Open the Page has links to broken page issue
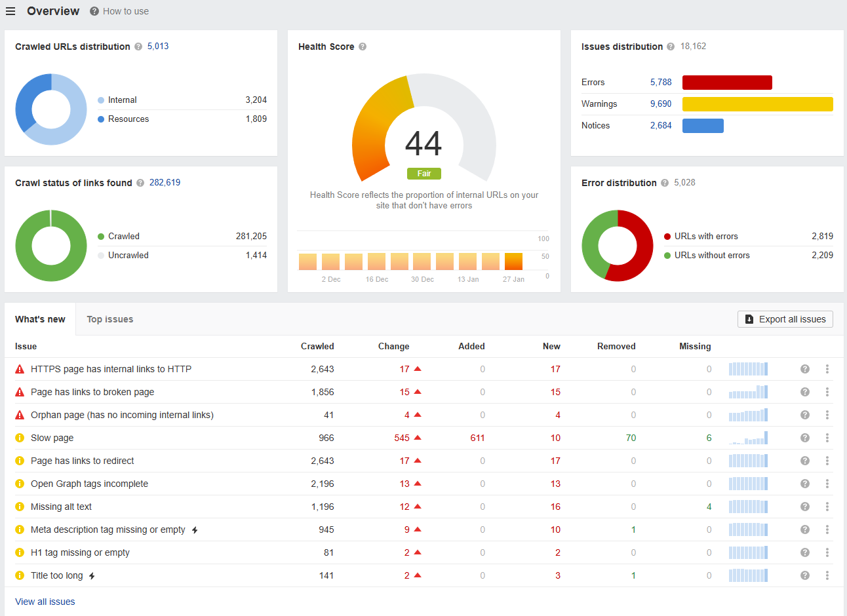 [92, 392]
